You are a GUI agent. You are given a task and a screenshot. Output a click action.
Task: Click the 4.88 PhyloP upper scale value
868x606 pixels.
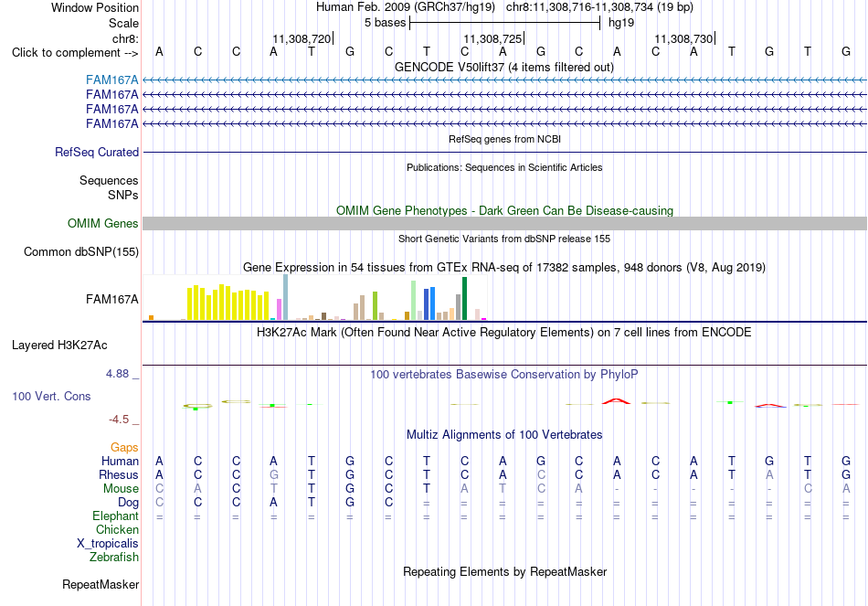pos(117,374)
